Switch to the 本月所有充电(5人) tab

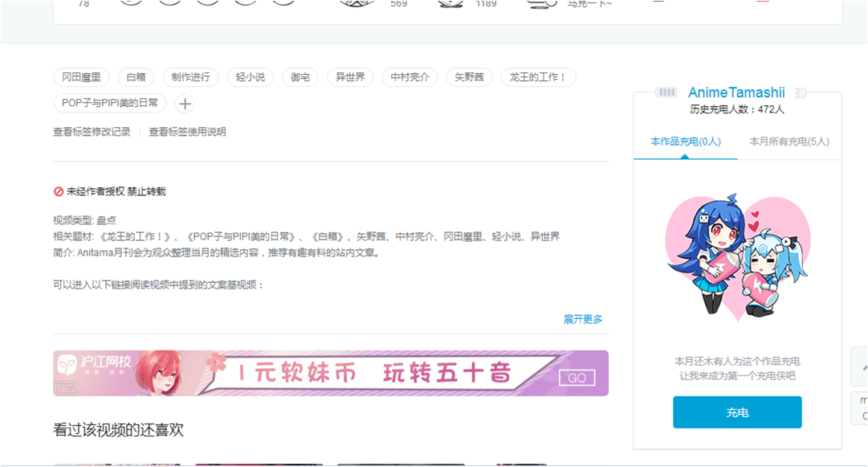coord(789,141)
